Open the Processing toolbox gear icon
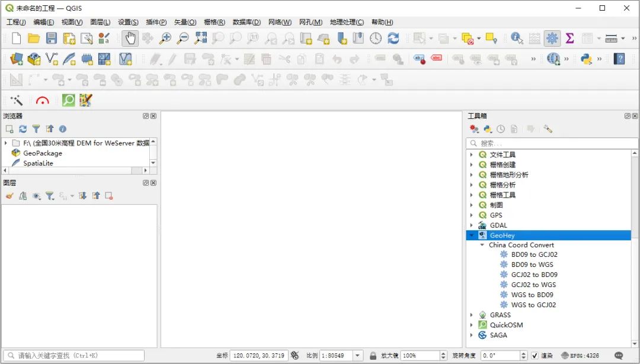 click(x=552, y=38)
